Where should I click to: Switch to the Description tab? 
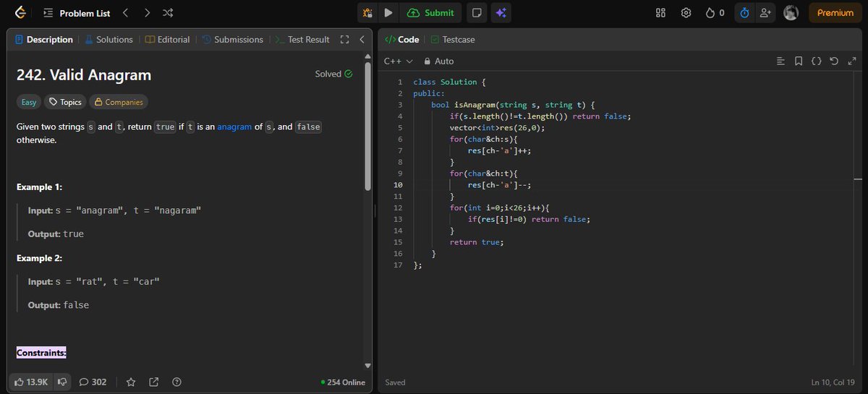click(44, 40)
